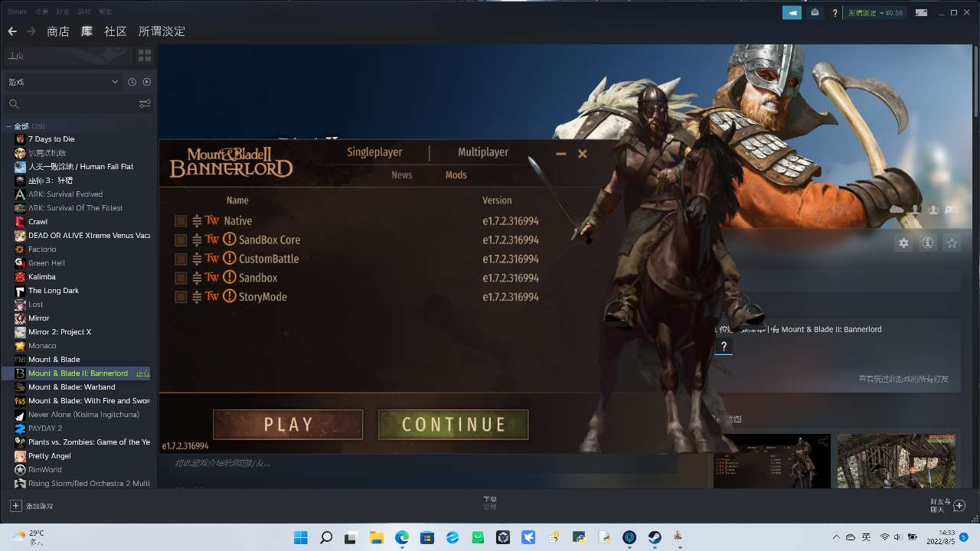
Task: Open Steam help question mark
Action: pos(835,13)
